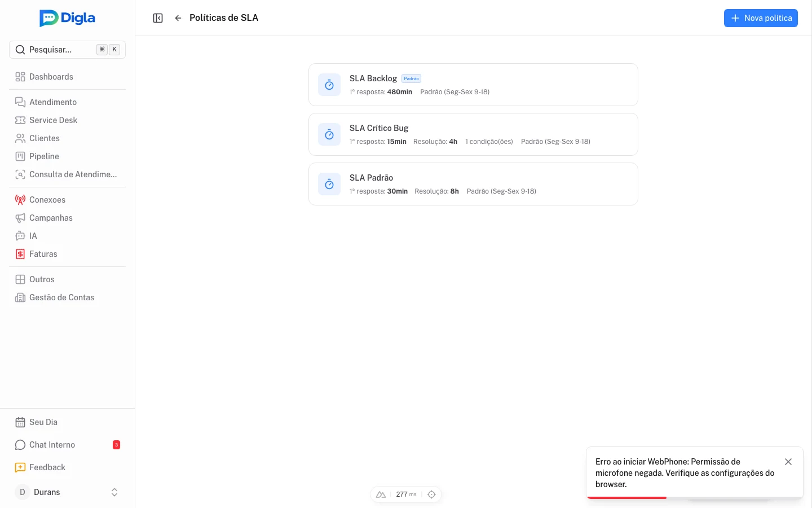Select Dashboards from sidebar menu
Image resolution: width=812 pixels, height=508 pixels.
point(67,77)
